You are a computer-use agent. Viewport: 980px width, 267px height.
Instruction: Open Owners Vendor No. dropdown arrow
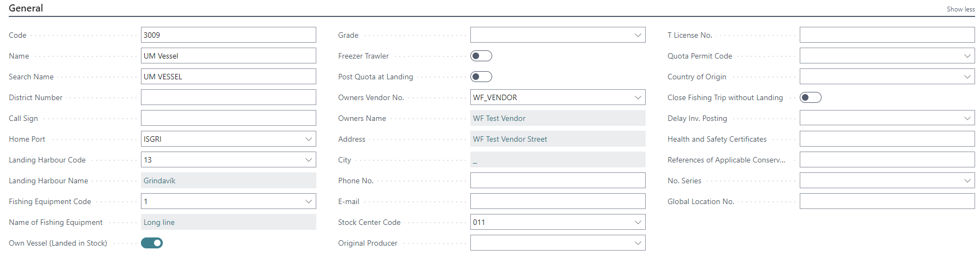coord(638,97)
